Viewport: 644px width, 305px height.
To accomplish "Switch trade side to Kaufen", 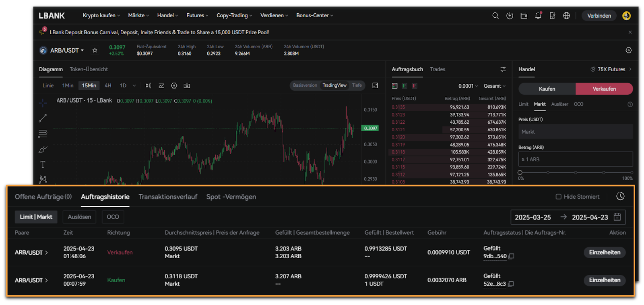I will tap(547, 89).
